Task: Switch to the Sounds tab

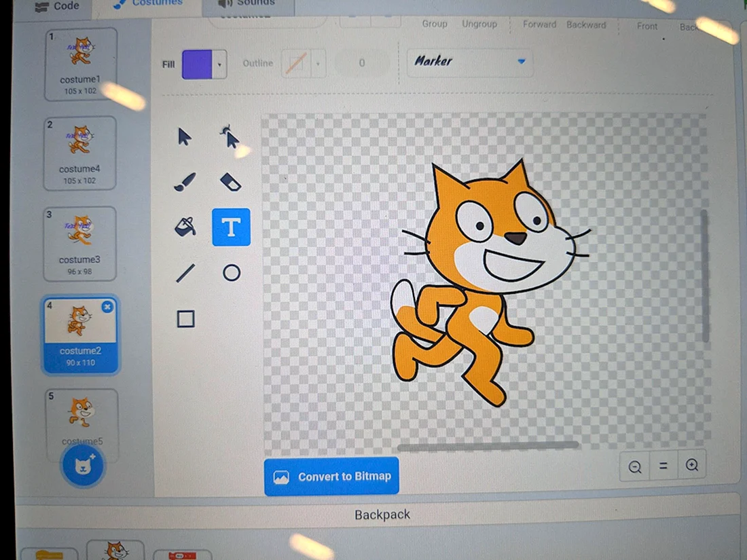Action: pos(248,4)
